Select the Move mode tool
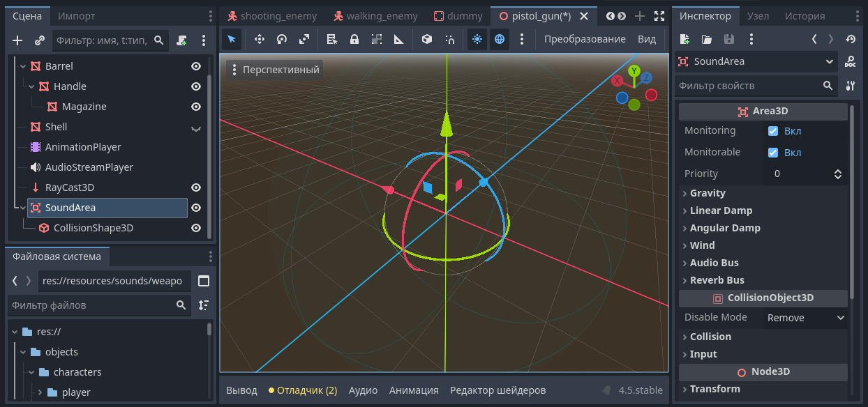Viewport: 868px width, 407px height. click(260, 39)
